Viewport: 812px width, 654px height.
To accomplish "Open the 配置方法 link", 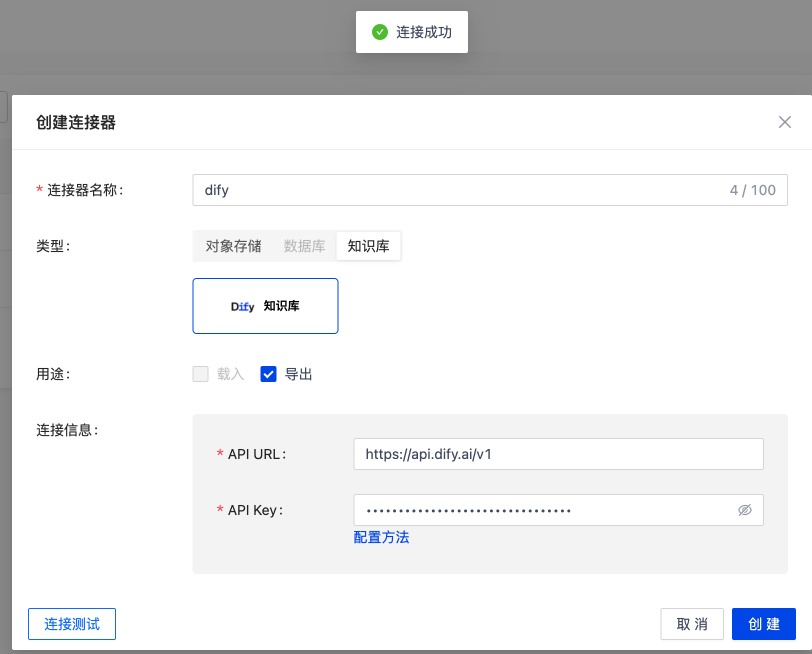I will (x=381, y=537).
